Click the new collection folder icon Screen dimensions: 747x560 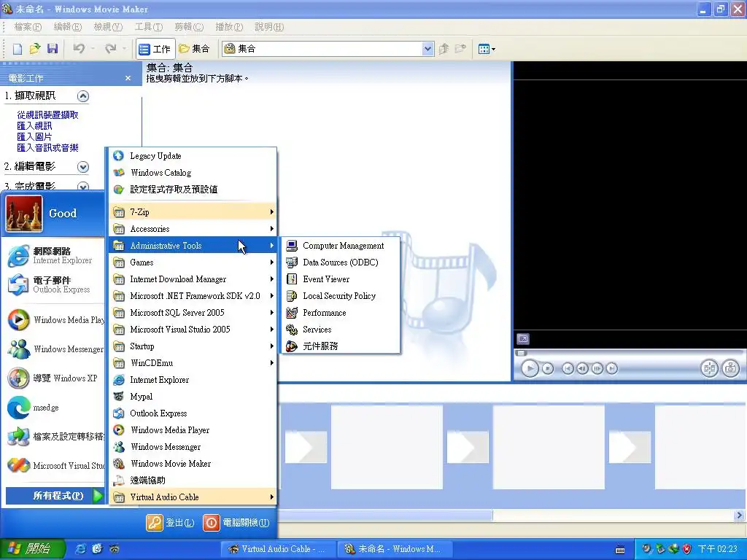(461, 49)
